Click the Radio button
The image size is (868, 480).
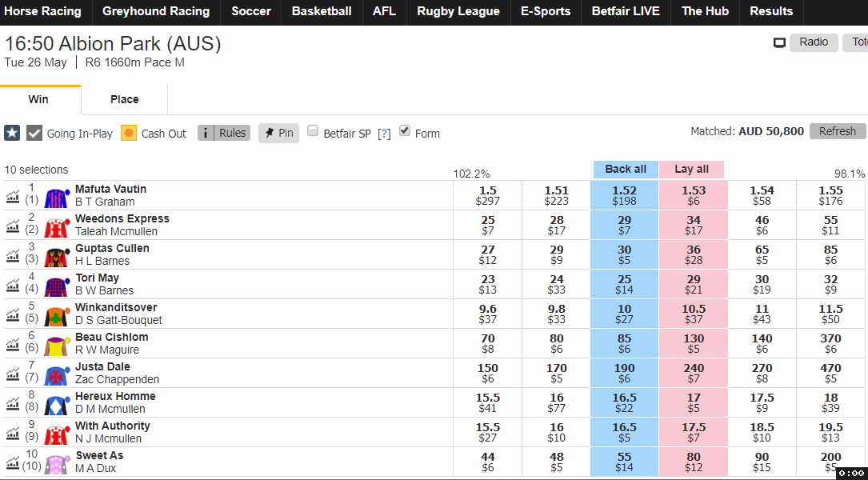(x=814, y=42)
